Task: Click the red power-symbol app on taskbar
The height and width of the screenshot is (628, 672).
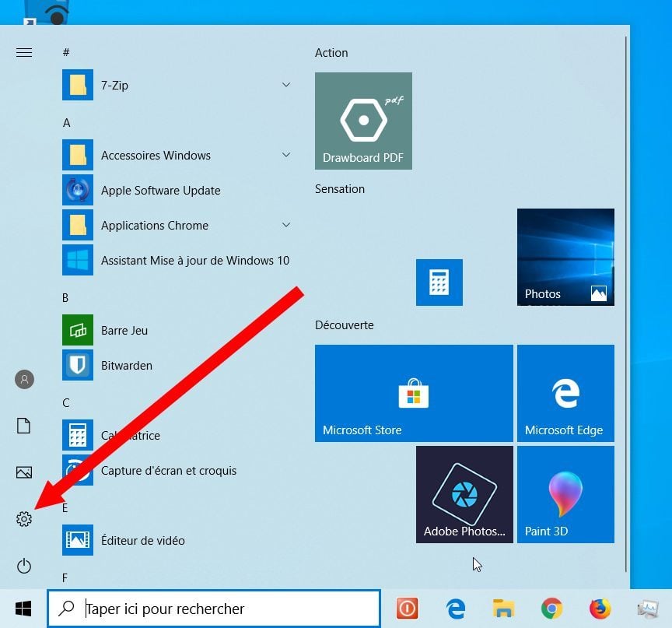Action: click(x=407, y=609)
